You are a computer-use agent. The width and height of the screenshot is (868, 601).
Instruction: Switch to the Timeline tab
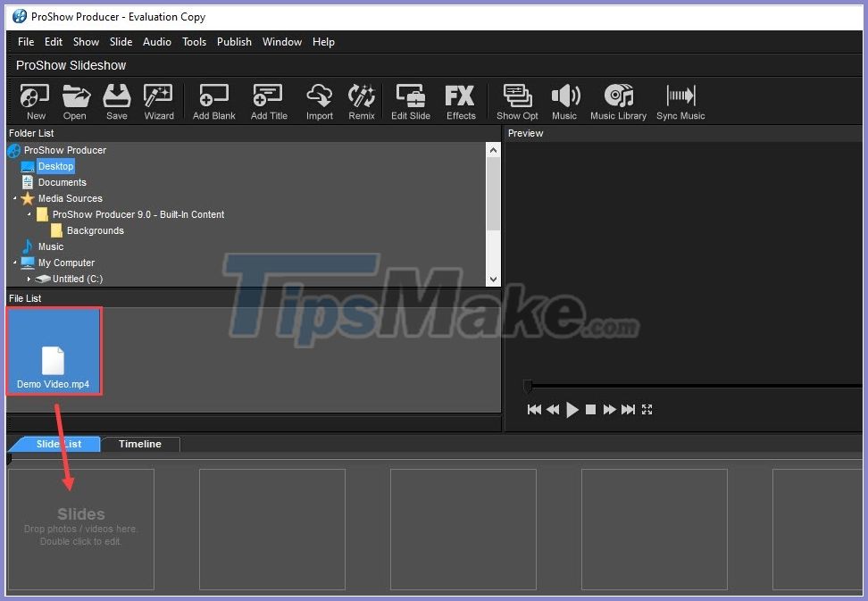tap(139, 444)
